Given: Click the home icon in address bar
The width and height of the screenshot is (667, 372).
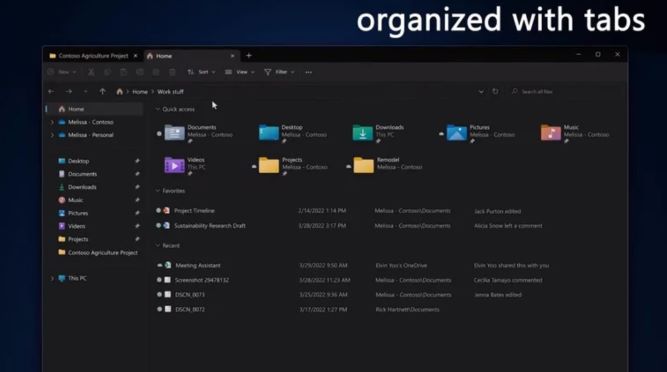Looking at the screenshot, I should click(120, 91).
